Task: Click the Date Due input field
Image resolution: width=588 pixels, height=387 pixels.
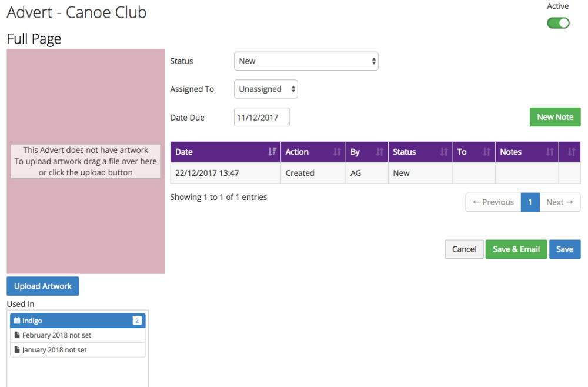Action: coord(262,118)
